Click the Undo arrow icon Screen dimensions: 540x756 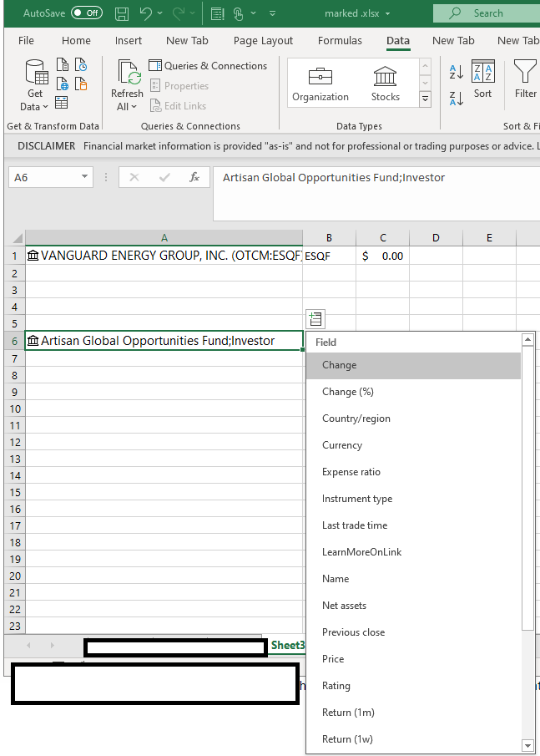click(x=146, y=13)
